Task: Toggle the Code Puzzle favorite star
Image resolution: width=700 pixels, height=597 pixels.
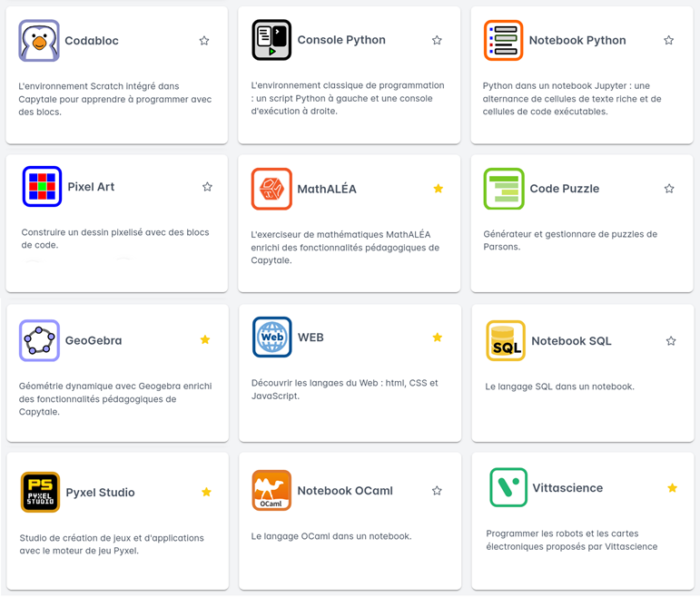Action: click(669, 189)
